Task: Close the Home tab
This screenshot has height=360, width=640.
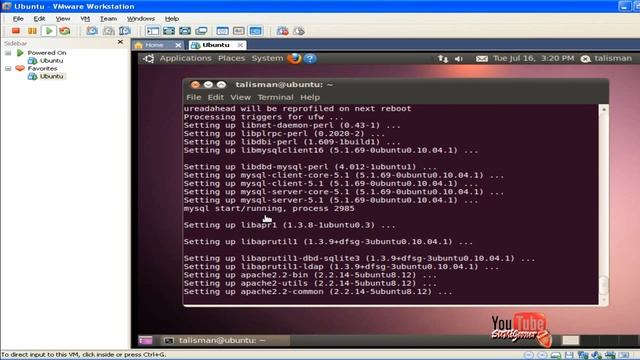Action: coord(178,45)
